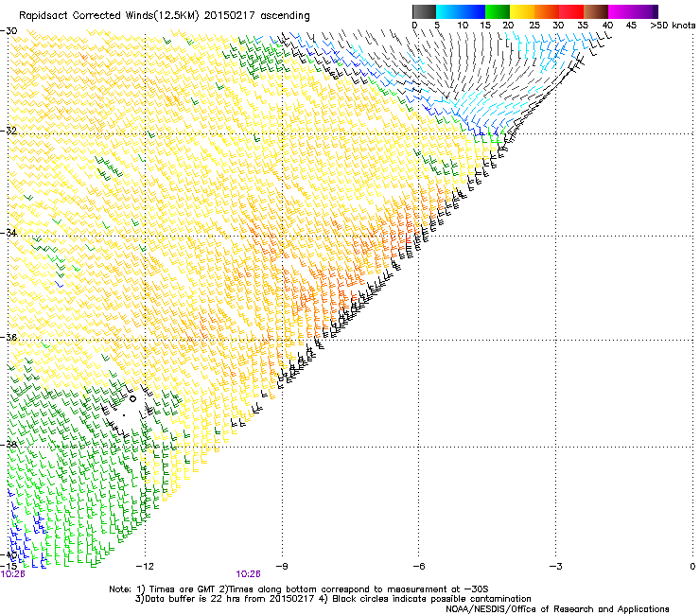The image size is (700, 615).
Task: Click the latitude label '-38'
Action: point(9,444)
